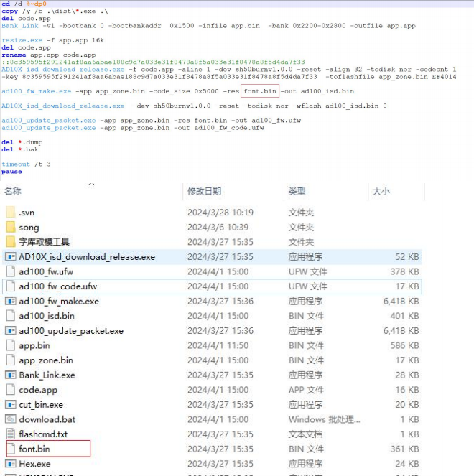Image resolution: width=474 pixels, height=476 pixels.
Task: Select file name ad100_isd.bin
Action: click(x=47, y=316)
